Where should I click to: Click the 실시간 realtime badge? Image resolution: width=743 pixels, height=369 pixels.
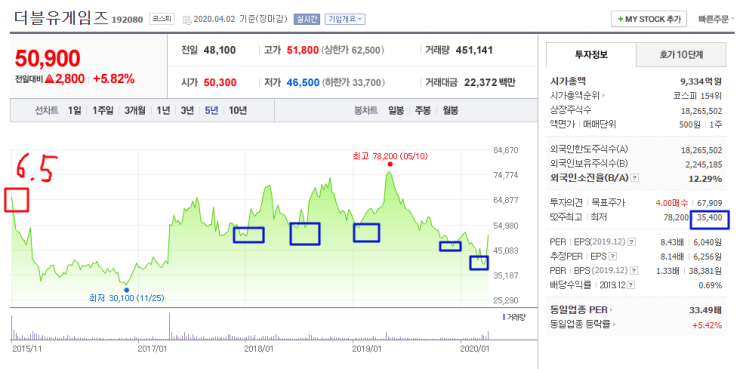click(306, 19)
